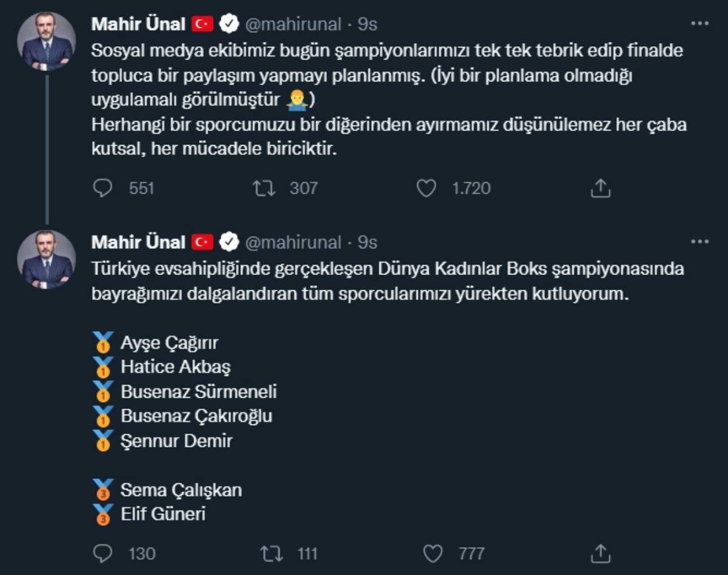Reply to the second tweet with 130 replies
Image resolution: width=728 pixels, height=575 pixels.
point(103,553)
